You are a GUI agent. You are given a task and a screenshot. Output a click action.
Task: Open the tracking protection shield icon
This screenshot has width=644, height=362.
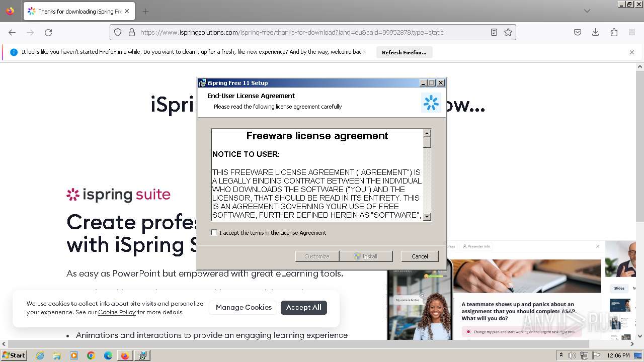tap(118, 32)
